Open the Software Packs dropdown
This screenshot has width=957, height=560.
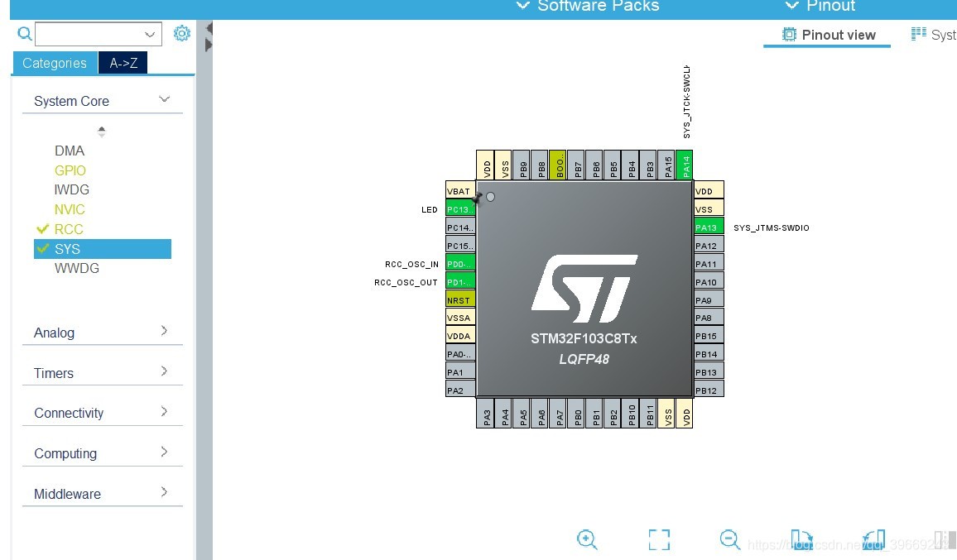coord(588,6)
